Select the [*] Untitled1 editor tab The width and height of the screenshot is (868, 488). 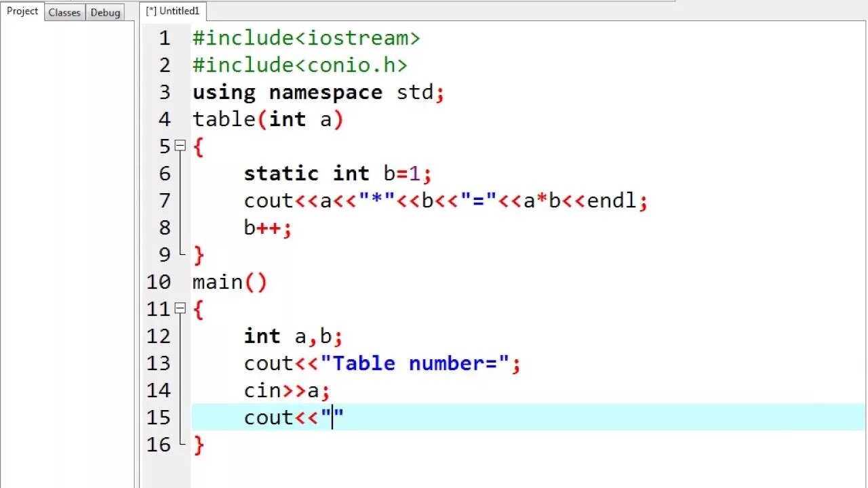pos(173,11)
